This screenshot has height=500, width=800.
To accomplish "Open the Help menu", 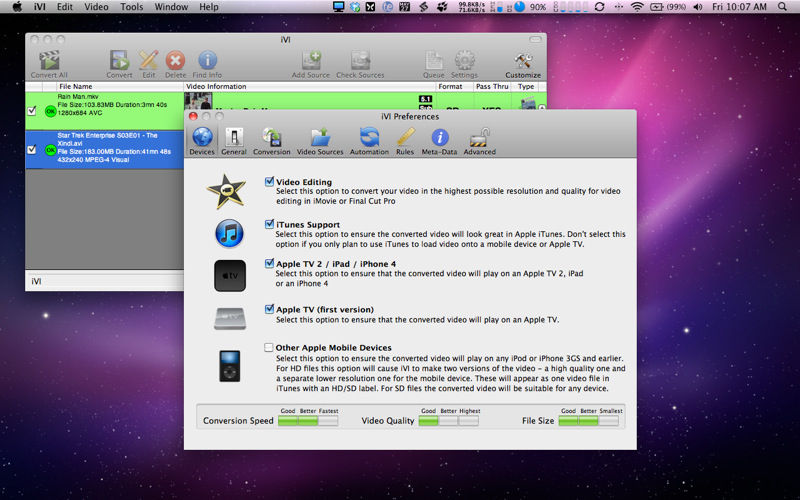I will pos(209,7).
